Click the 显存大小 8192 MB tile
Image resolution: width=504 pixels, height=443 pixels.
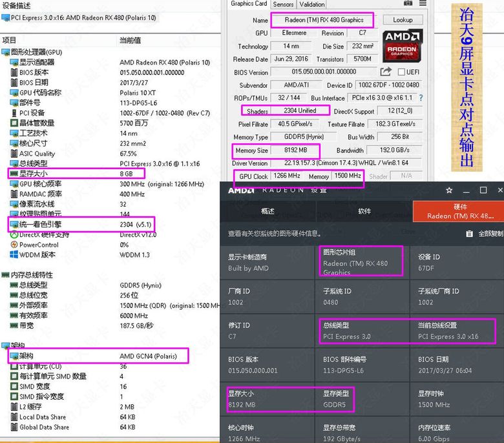(267, 399)
